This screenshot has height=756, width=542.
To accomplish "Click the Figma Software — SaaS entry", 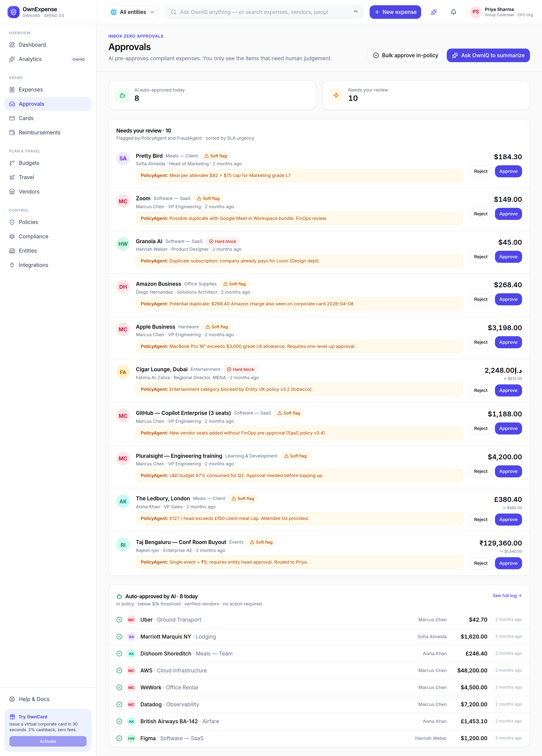I will click(172, 738).
